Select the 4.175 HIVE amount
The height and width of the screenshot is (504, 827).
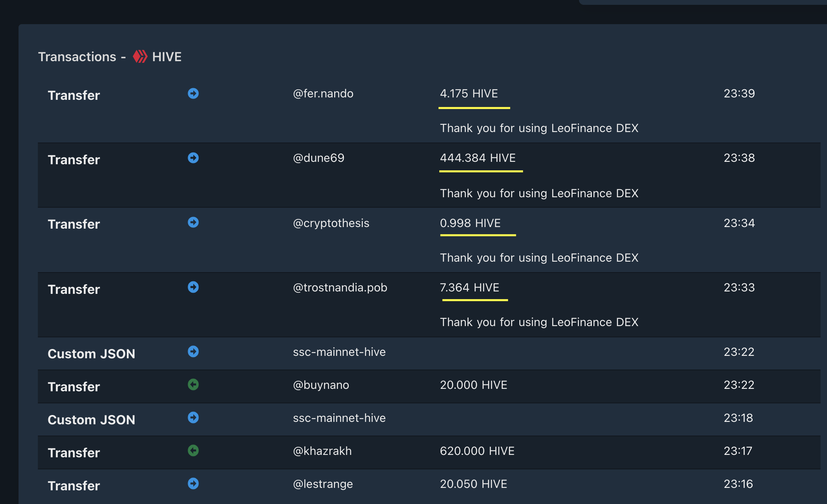[x=469, y=93]
